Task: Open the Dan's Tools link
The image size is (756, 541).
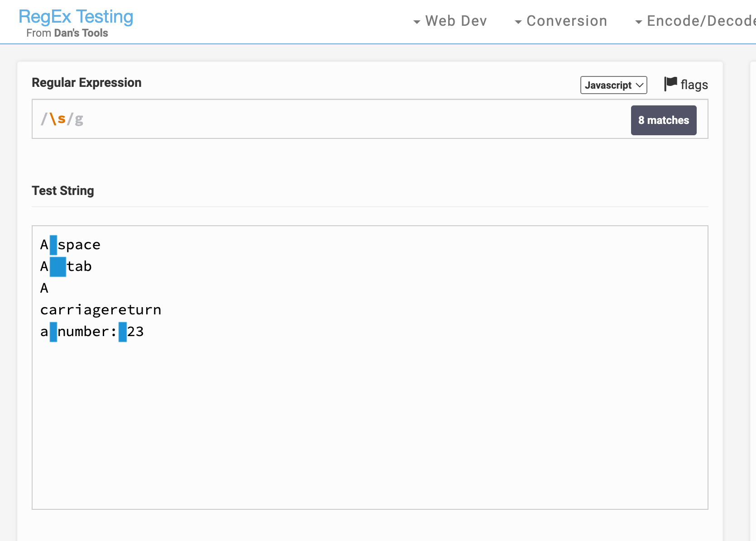Action: pyautogui.click(x=81, y=33)
